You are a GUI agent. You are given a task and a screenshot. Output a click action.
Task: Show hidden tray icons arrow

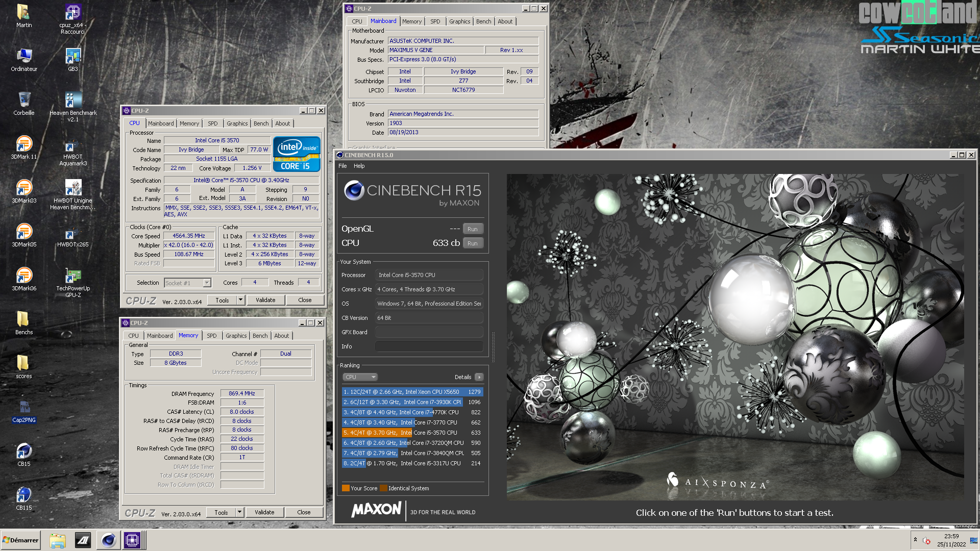pyautogui.click(x=915, y=540)
